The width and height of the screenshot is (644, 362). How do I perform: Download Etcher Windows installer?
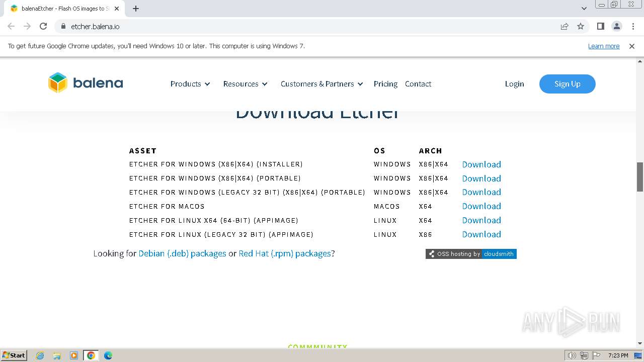pos(481,164)
